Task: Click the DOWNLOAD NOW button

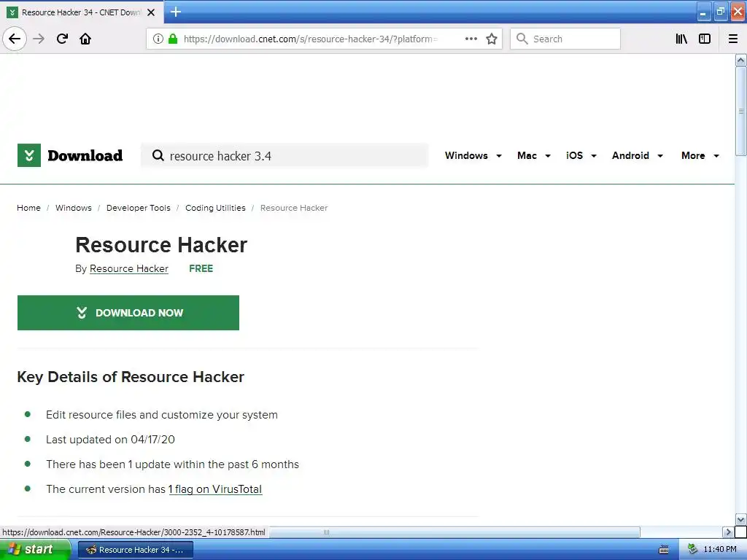Action: pyautogui.click(x=128, y=313)
